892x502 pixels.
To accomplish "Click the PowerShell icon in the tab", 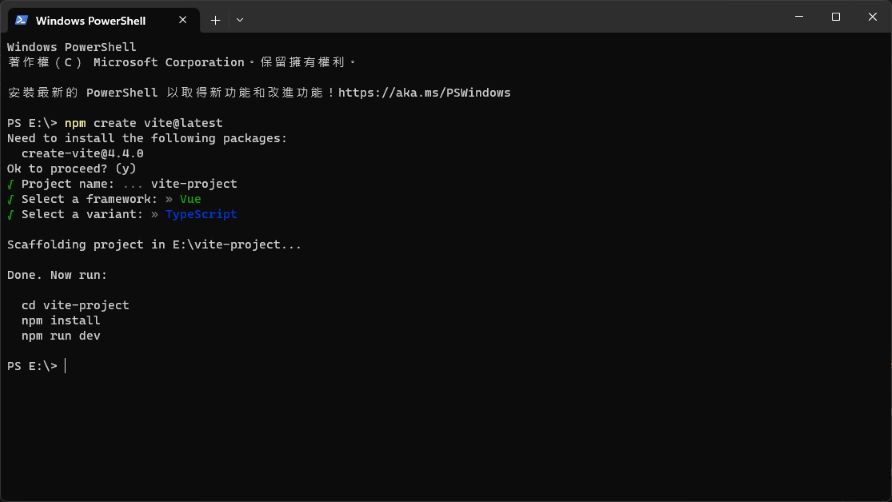I will pyautogui.click(x=22, y=20).
